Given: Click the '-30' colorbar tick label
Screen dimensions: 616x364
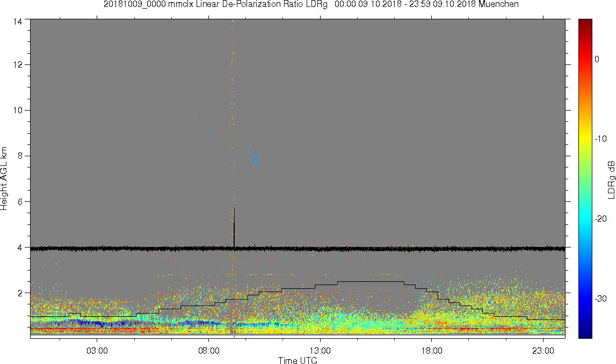Looking at the screenshot, I should (600, 299).
